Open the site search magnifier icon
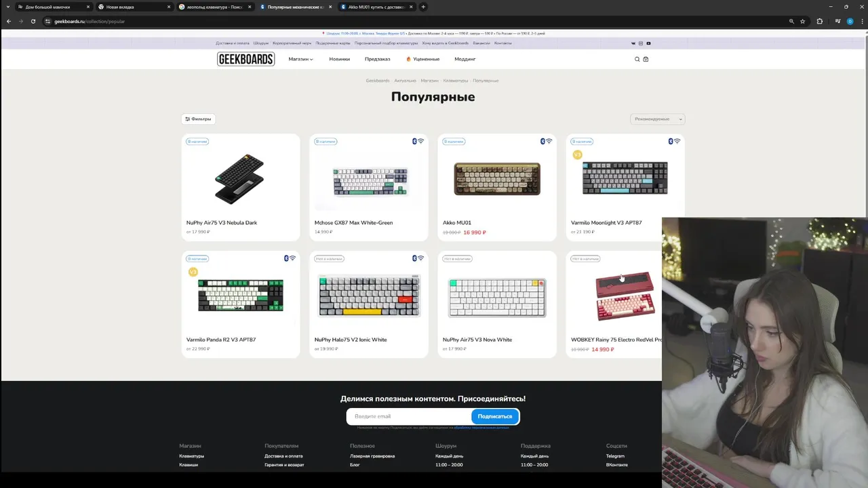This screenshot has width=868, height=488. (x=637, y=59)
